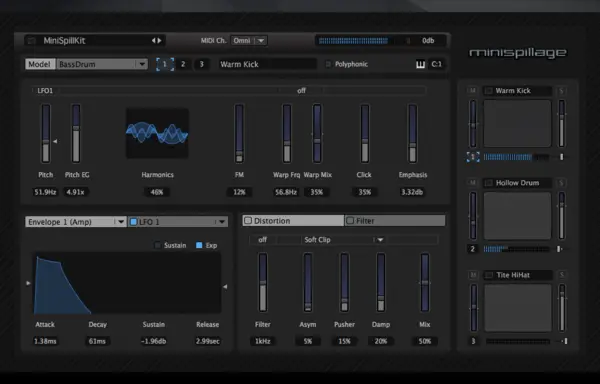Click the C:1 note assignment field
This screenshot has height=384, width=600.
(x=437, y=64)
